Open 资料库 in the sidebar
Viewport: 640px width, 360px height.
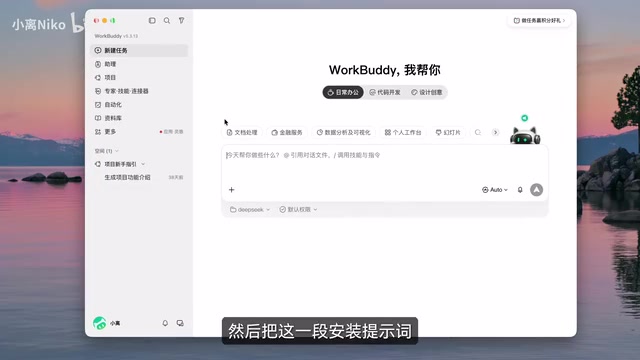coord(139,118)
